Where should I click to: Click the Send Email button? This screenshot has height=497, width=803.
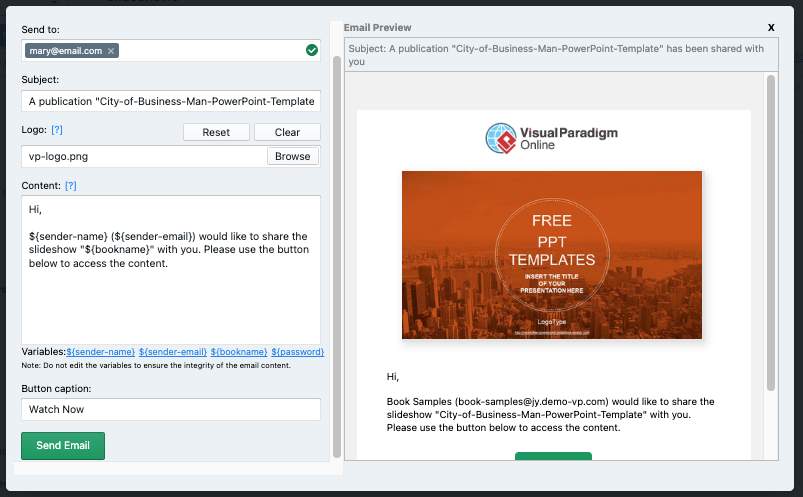coord(63,446)
